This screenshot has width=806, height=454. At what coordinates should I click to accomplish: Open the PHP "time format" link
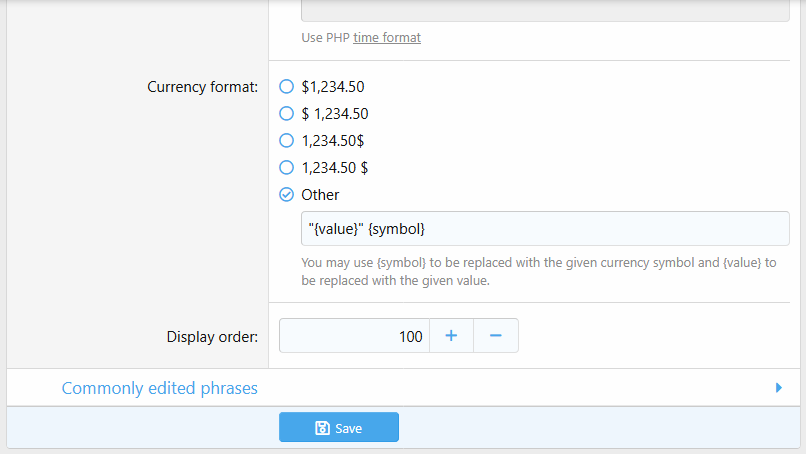point(387,38)
